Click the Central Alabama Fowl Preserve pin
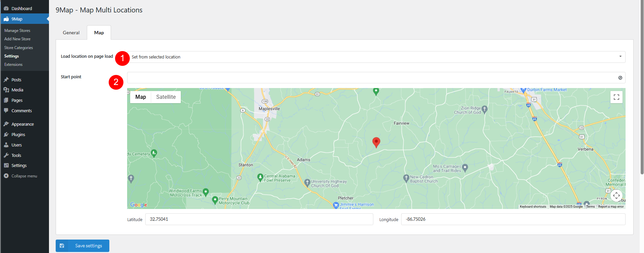The width and height of the screenshot is (644, 253). pyautogui.click(x=260, y=178)
